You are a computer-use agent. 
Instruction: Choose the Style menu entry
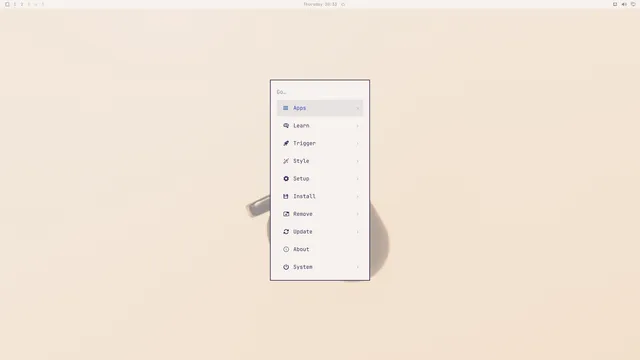(320, 161)
